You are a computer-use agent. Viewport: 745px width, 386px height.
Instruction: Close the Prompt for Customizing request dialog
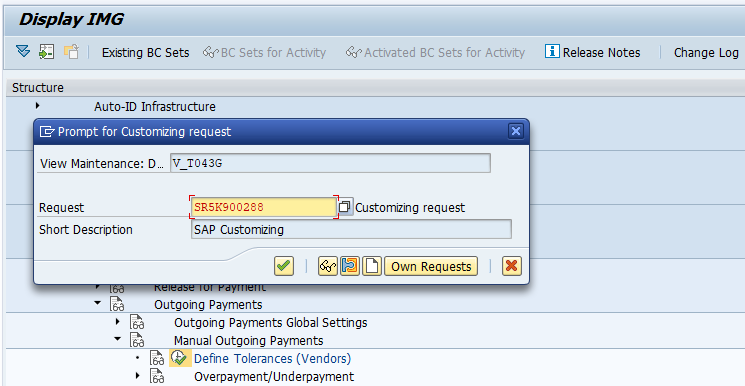[516, 131]
